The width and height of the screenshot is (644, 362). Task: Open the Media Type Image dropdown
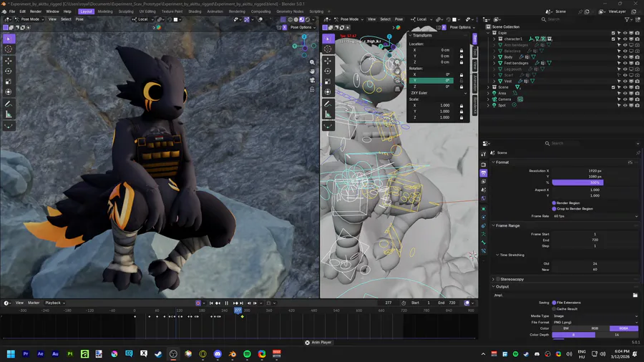[595, 316]
